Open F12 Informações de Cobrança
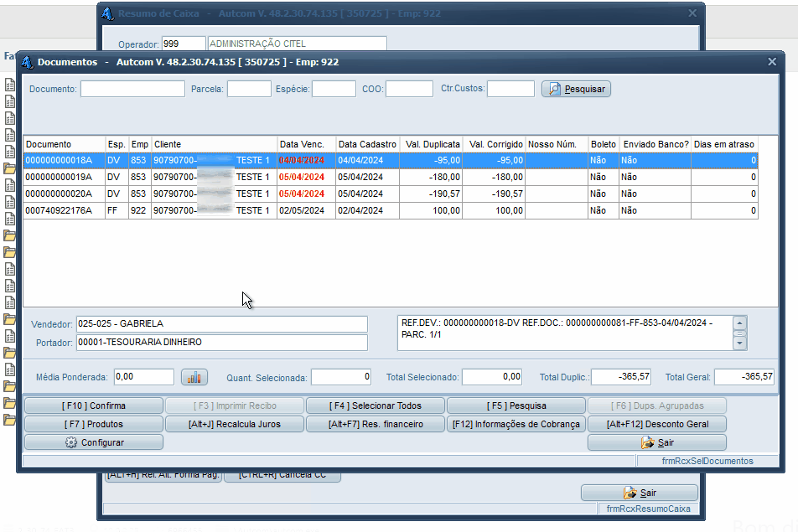Image resolution: width=798 pixels, height=532 pixels. pos(516,424)
